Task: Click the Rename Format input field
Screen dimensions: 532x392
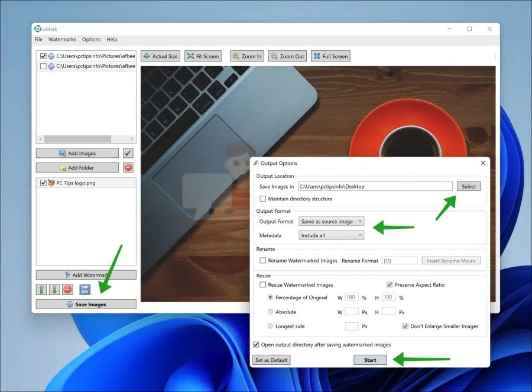Action: tap(400, 261)
